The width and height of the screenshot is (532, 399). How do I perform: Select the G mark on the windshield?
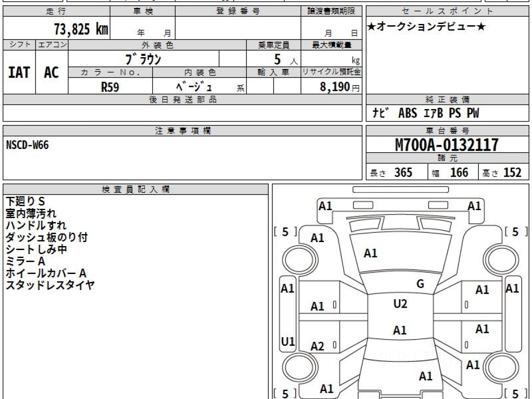[x=420, y=284]
